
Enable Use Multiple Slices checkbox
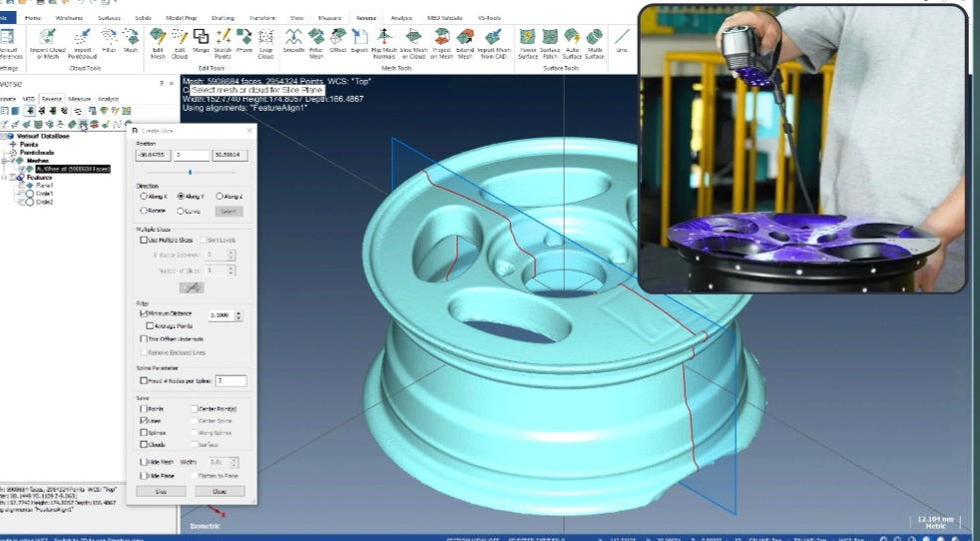[144, 240]
